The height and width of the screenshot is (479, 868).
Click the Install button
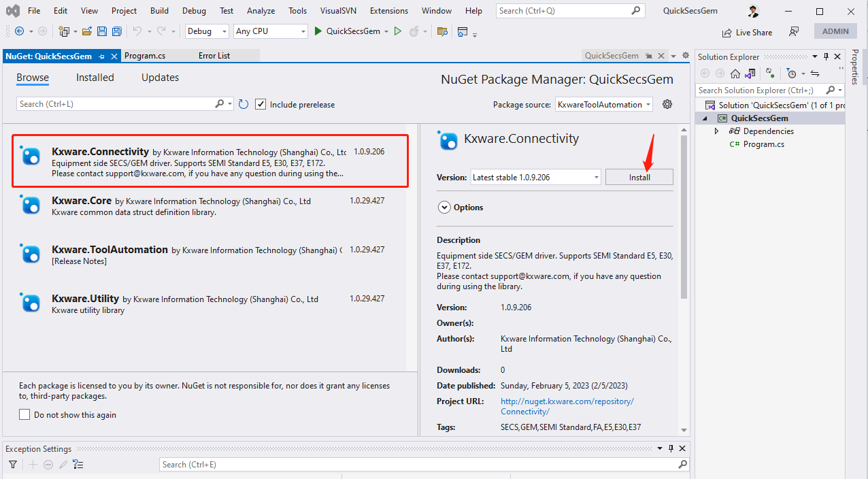[x=639, y=177]
